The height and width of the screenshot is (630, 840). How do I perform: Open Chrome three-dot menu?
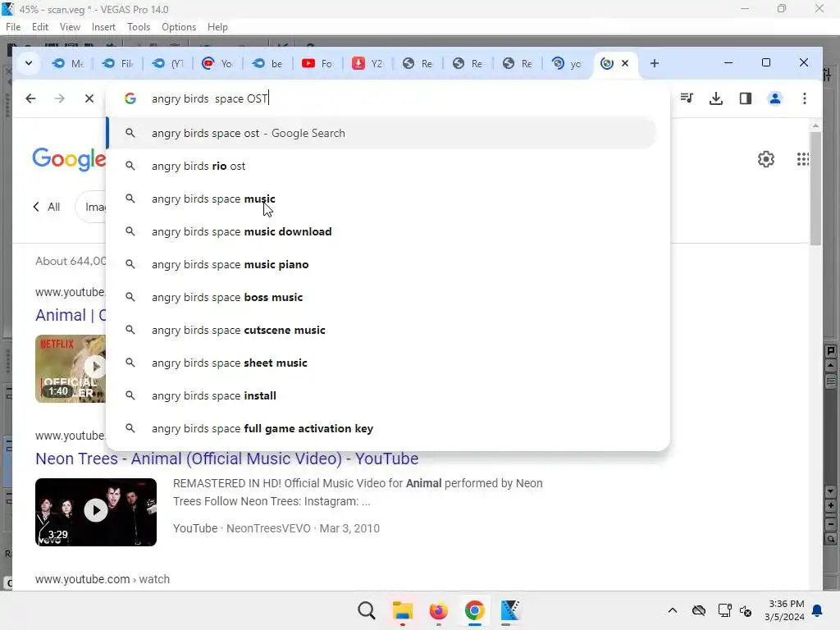click(x=804, y=98)
